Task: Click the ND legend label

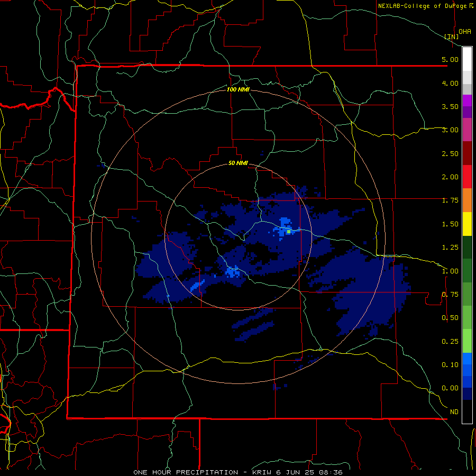Action: [x=454, y=412]
